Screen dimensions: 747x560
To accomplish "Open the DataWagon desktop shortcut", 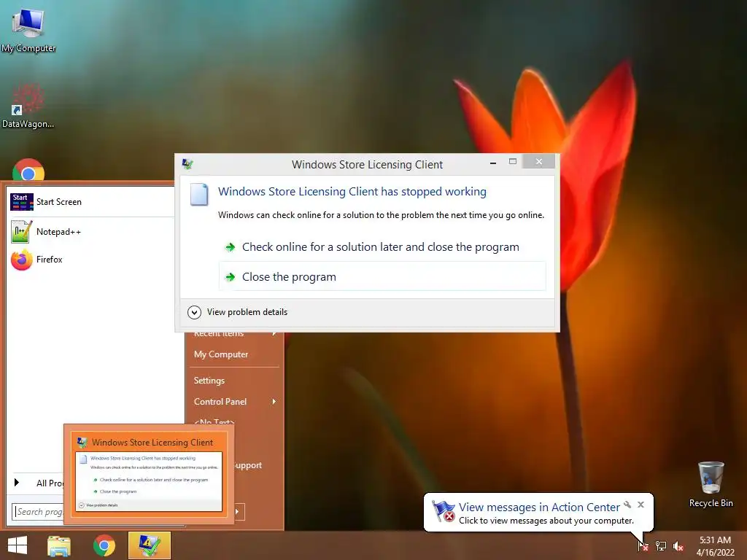I will tap(28, 106).
